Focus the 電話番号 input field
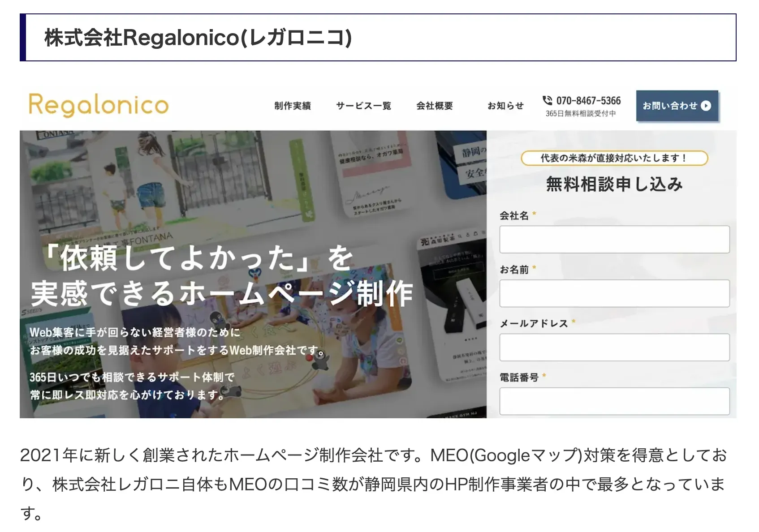 (x=614, y=401)
